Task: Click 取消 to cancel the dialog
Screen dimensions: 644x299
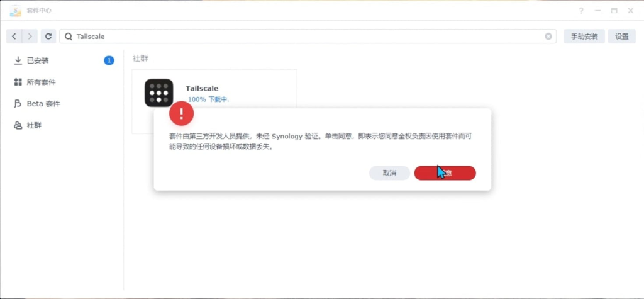Action: (x=389, y=173)
